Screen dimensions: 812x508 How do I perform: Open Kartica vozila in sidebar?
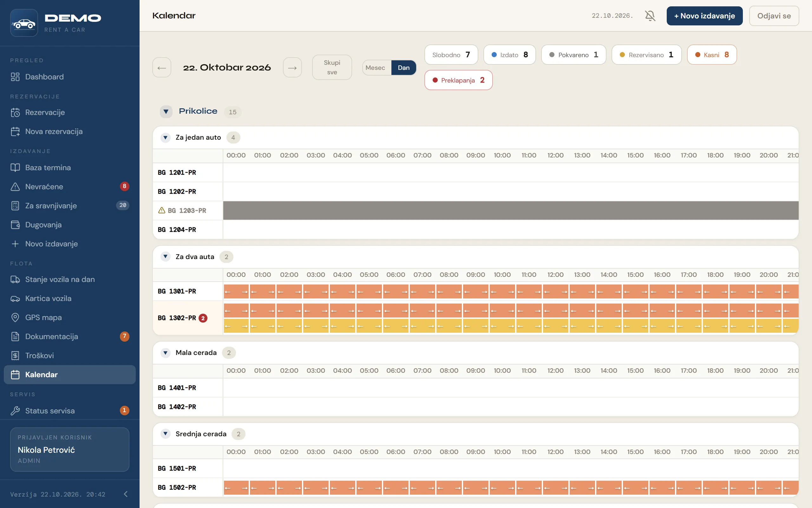[70, 298]
